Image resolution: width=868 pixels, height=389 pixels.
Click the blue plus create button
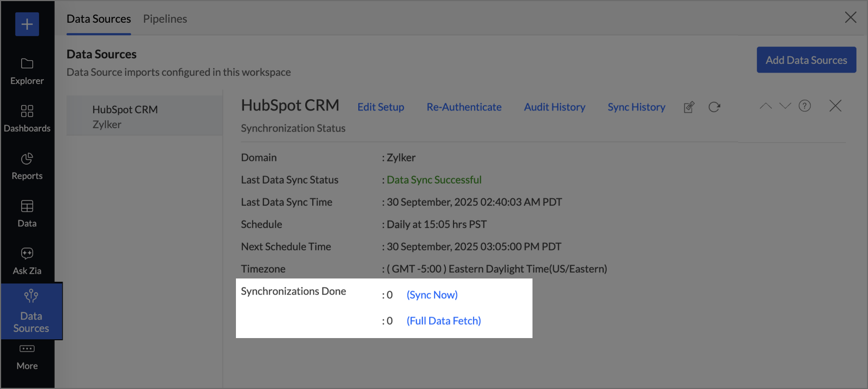27,24
